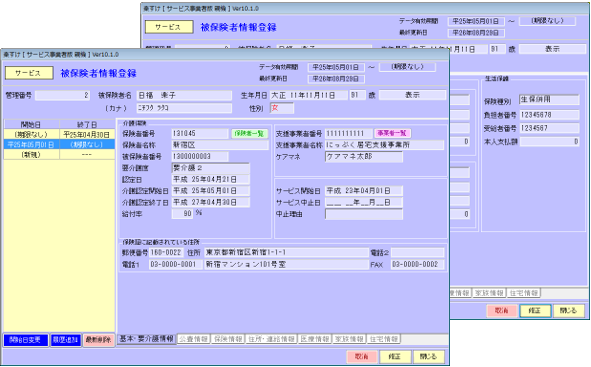The image size is (591, 367).
Task: Click the 終了日 column header
Action: pos(87,125)
